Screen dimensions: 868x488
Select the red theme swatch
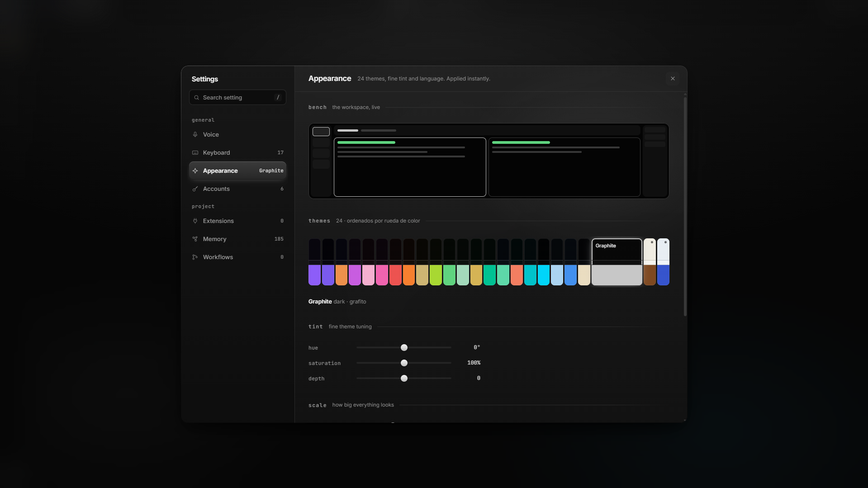click(x=395, y=262)
